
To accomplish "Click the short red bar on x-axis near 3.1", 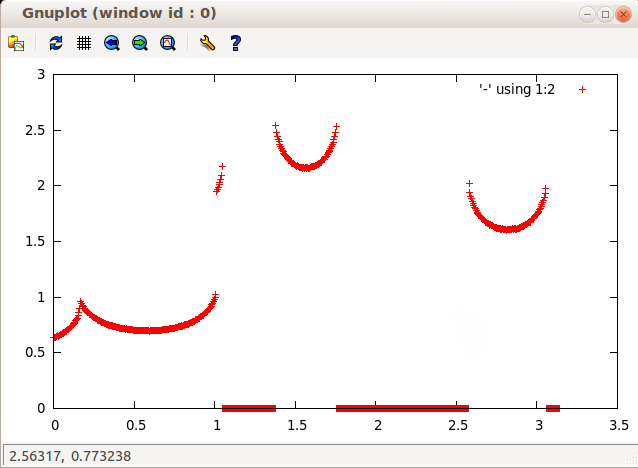I will click(x=552, y=408).
